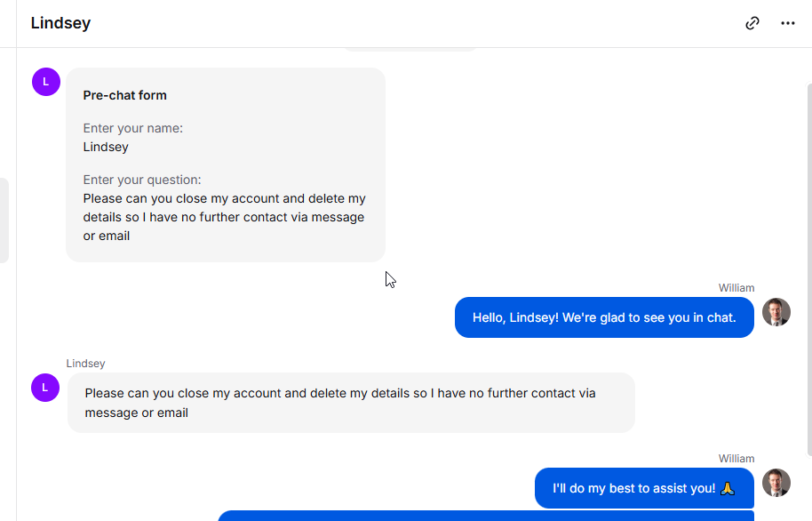812x521 pixels.
Task: Click the 'Hello, Lindsey!' blue message bubble
Action: [604, 317]
